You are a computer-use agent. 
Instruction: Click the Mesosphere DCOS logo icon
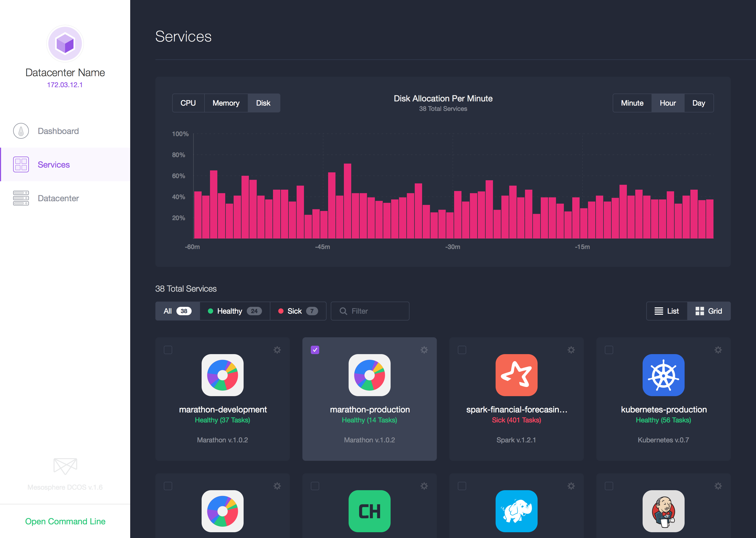65,466
